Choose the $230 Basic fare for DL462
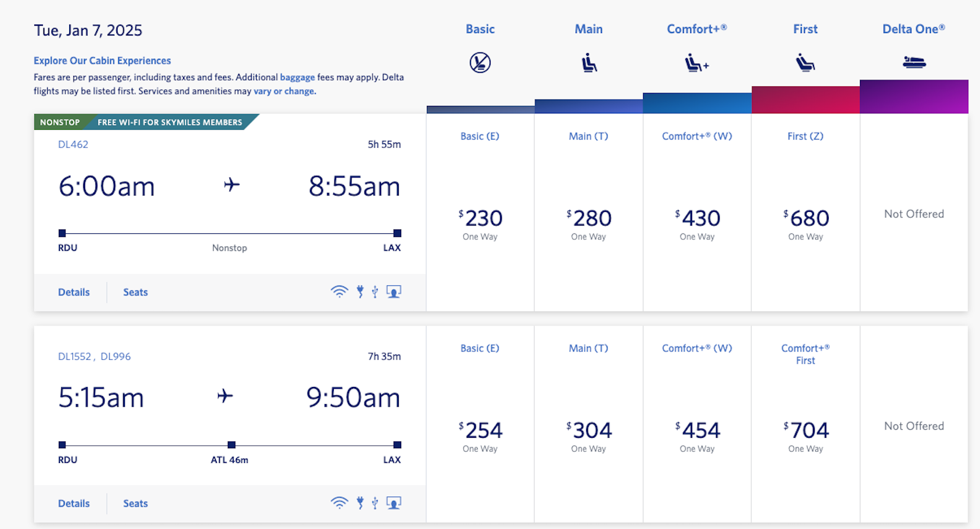980x529 pixels. (x=480, y=219)
